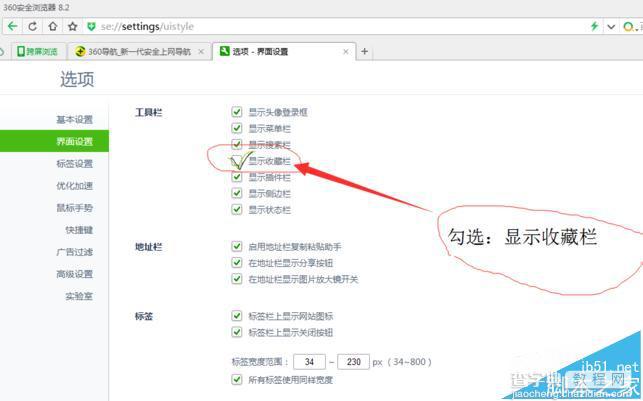This screenshot has height=401, width=643.
Task: Toggle 启用地址栏复制粘贴助手 checkbox
Action: pyautogui.click(x=237, y=246)
